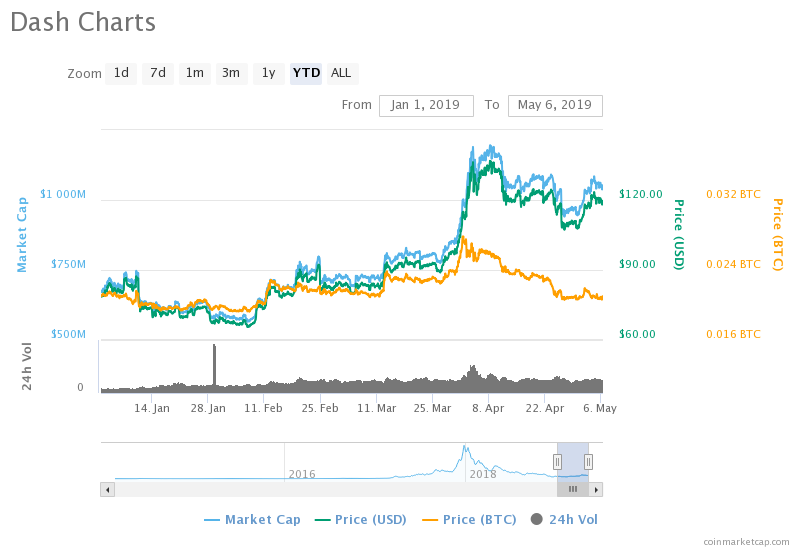The height and width of the screenshot is (550, 800).
Task: Toggle Price (USD) series in legend
Action: coord(361,520)
